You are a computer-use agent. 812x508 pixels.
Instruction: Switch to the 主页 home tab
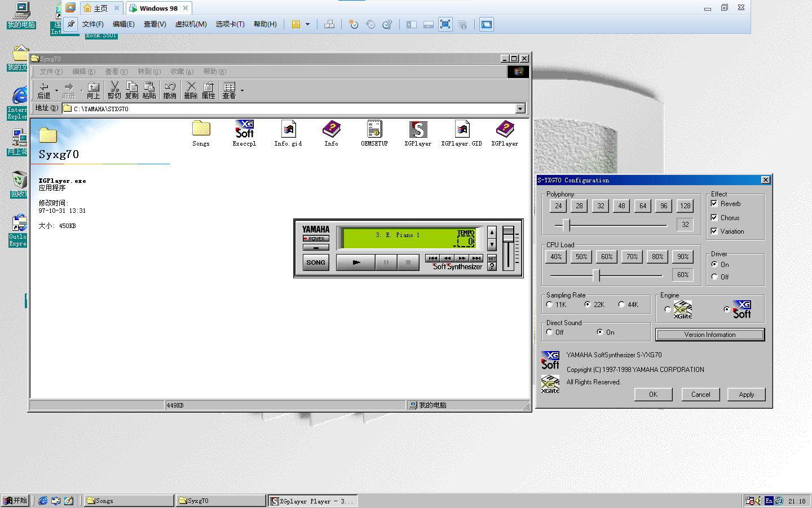pos(100,8)
